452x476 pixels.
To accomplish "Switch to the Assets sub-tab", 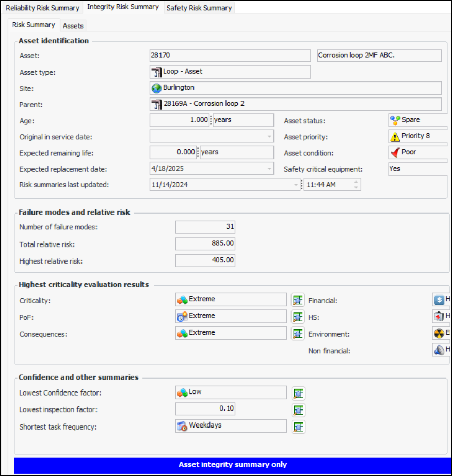I will pyautogui.click(x=73, y=26).
